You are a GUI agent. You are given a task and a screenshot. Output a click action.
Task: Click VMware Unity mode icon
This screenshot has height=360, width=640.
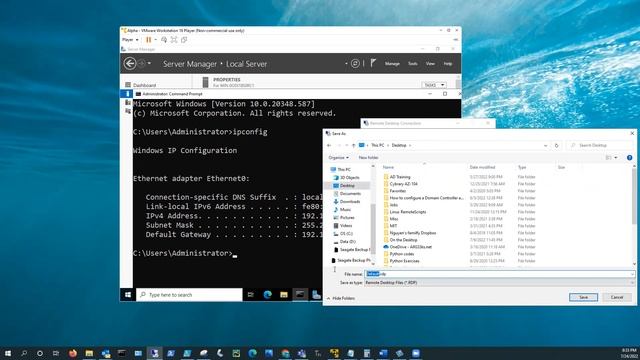click(184, 40)
